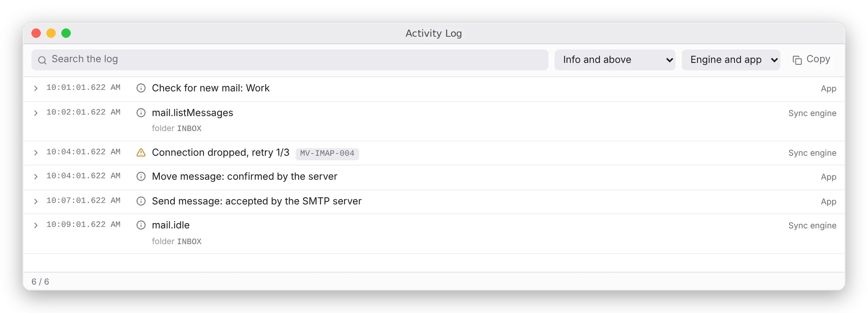Minimize the Activity Log window
The width and height of the screenshot is (868, 313).
coord(51,33)
